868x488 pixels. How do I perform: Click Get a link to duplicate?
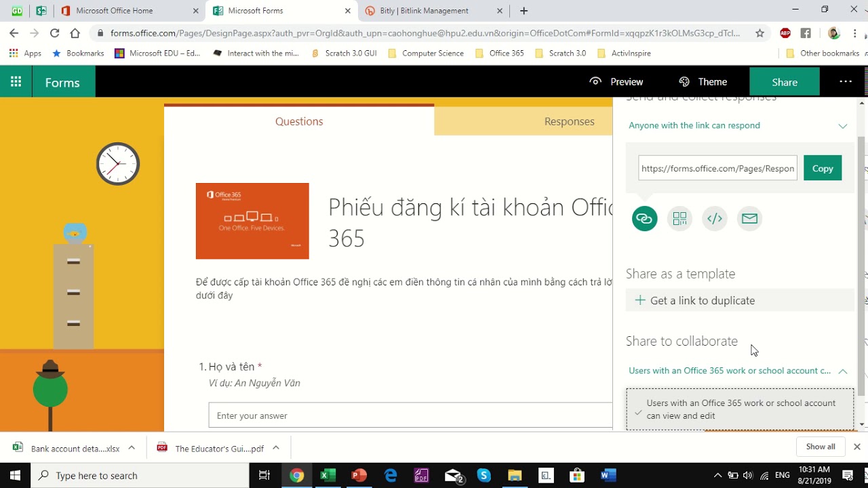pos(741,300)
